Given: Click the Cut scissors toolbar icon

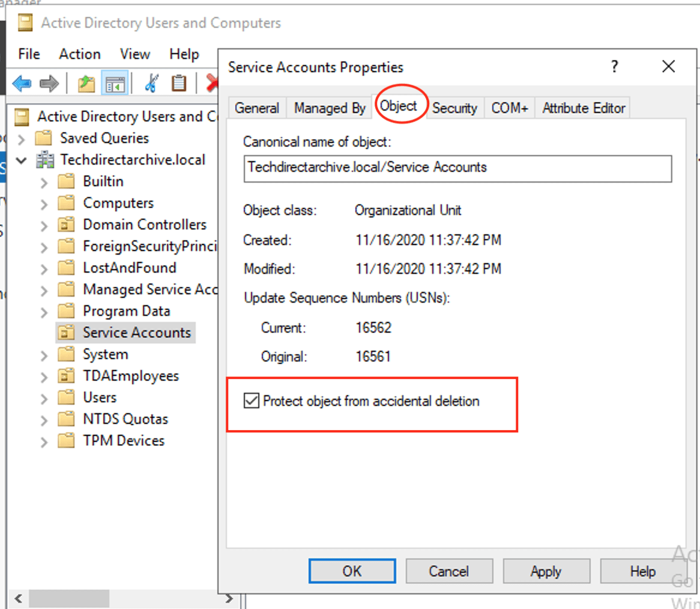Looking at the screenshot, I should [151, 83].
